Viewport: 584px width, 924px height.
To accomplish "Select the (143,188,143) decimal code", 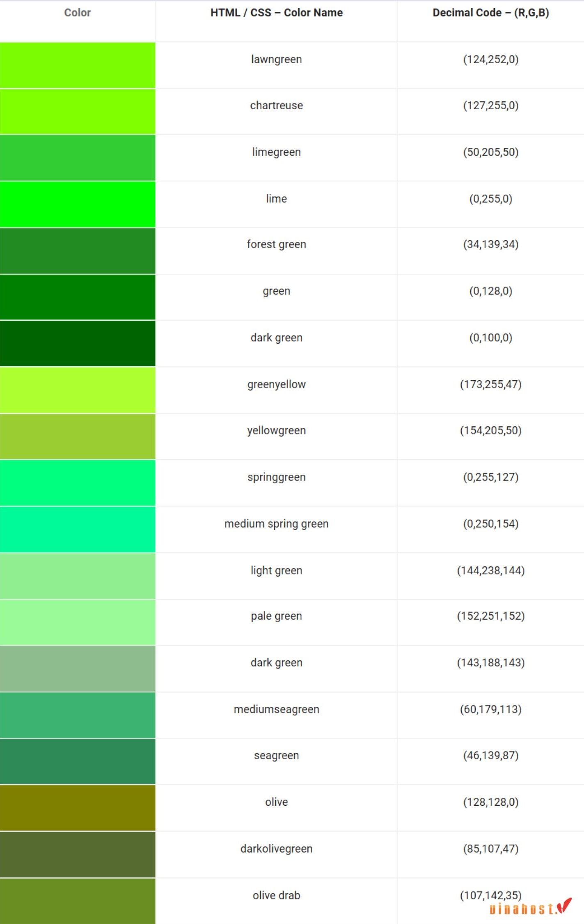I will [x=491, y=663].
